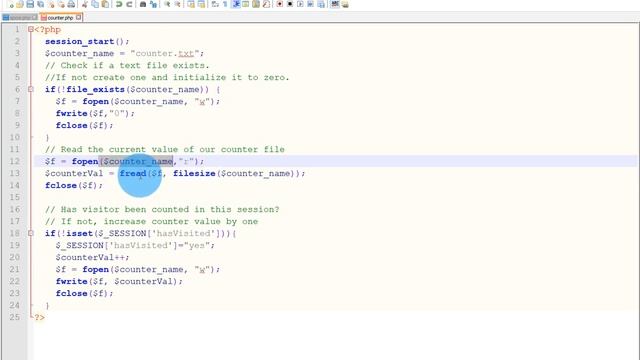
Task: Toggle synchronized horizontal scrolling
Action: pos(201,4)
